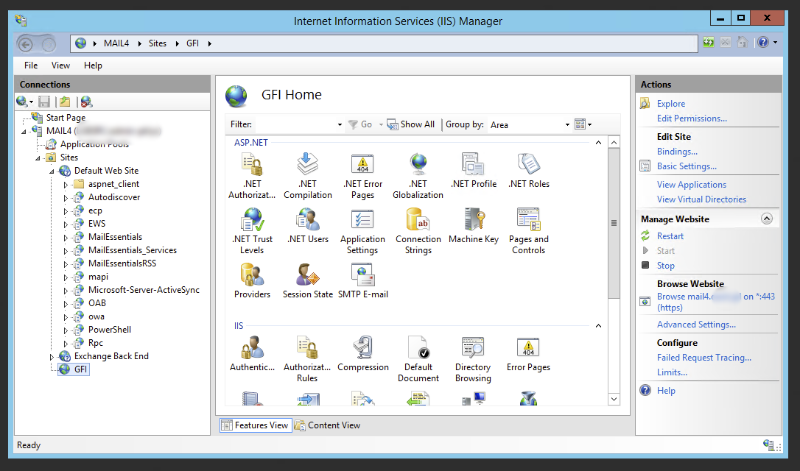
Task: Click the features list scrollbar thumb
Action: [x=614, y=224]
